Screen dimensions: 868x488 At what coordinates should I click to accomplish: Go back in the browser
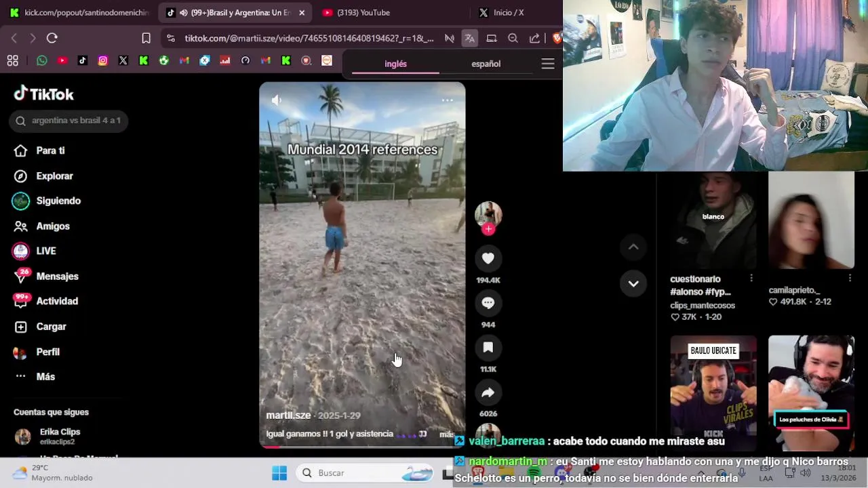pyautogui.click(x=14, y=38)
